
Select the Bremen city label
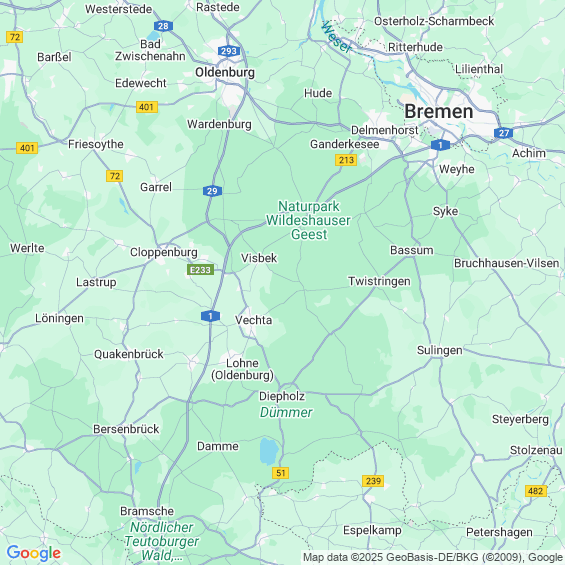coord(439,111)
